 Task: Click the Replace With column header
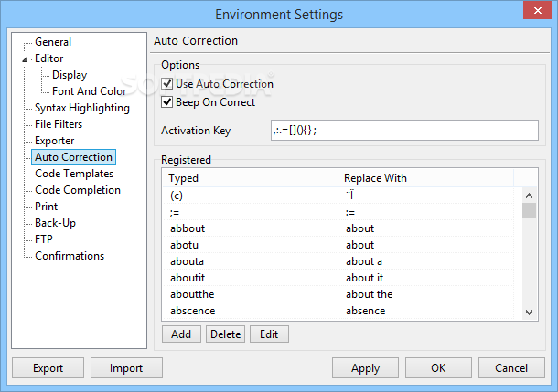(425, 178)
